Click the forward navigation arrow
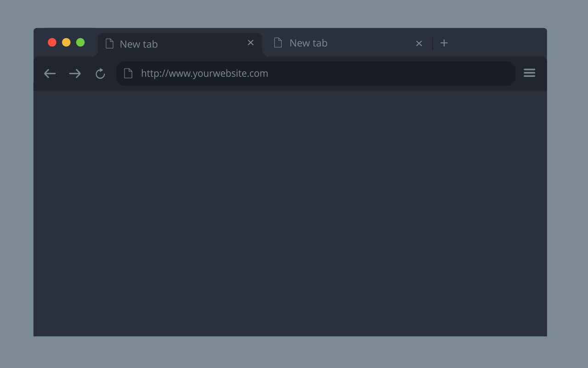 74,73
